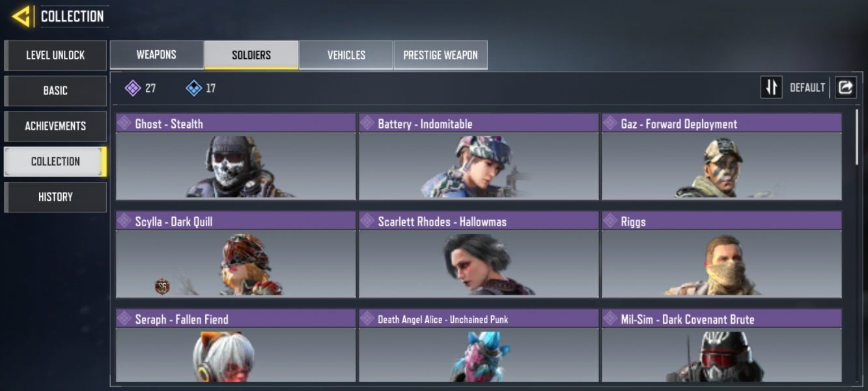Click rarity diamond icon beside Riggs title
The width and height of the screenshot is (868, 391).
click(611, 221)
